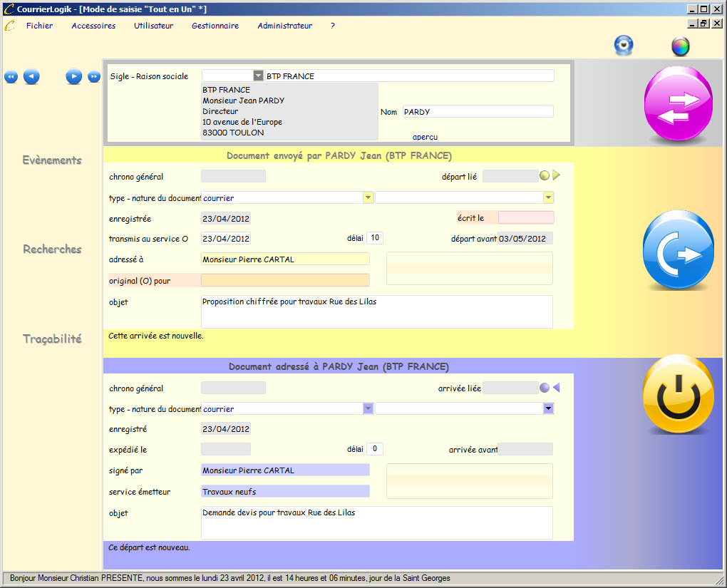Click the écrit le date field

click(x=525, y=218)
